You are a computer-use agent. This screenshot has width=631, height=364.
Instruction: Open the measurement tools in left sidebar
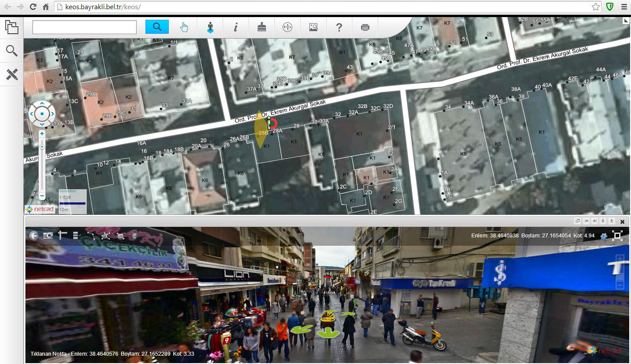click(x=12, y=74)
